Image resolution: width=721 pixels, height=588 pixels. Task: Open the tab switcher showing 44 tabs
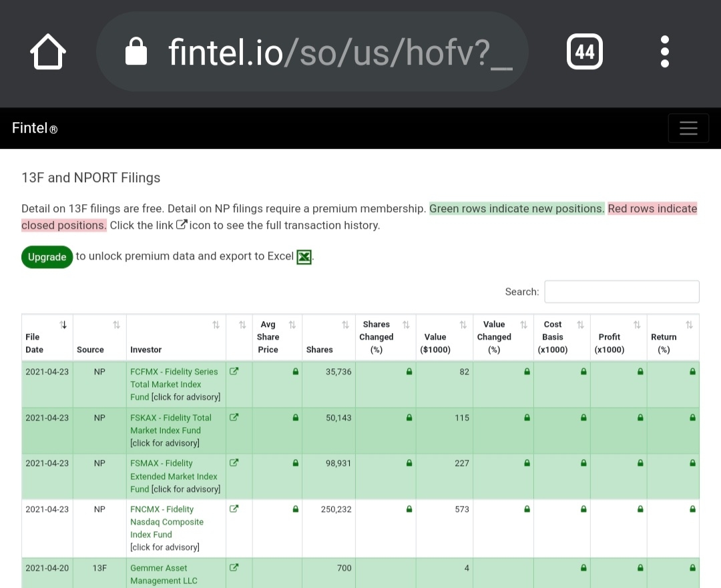(584, 51)
